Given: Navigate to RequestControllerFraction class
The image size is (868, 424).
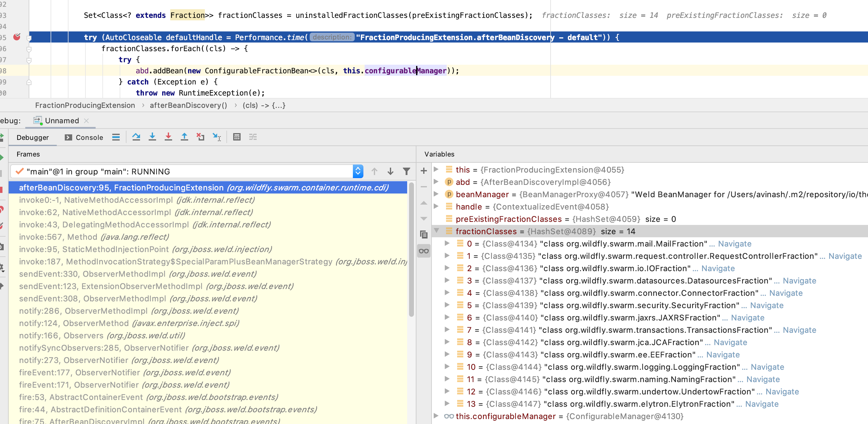Looking at the screenshot, I should pyautogui.click(x=845, y=256).
